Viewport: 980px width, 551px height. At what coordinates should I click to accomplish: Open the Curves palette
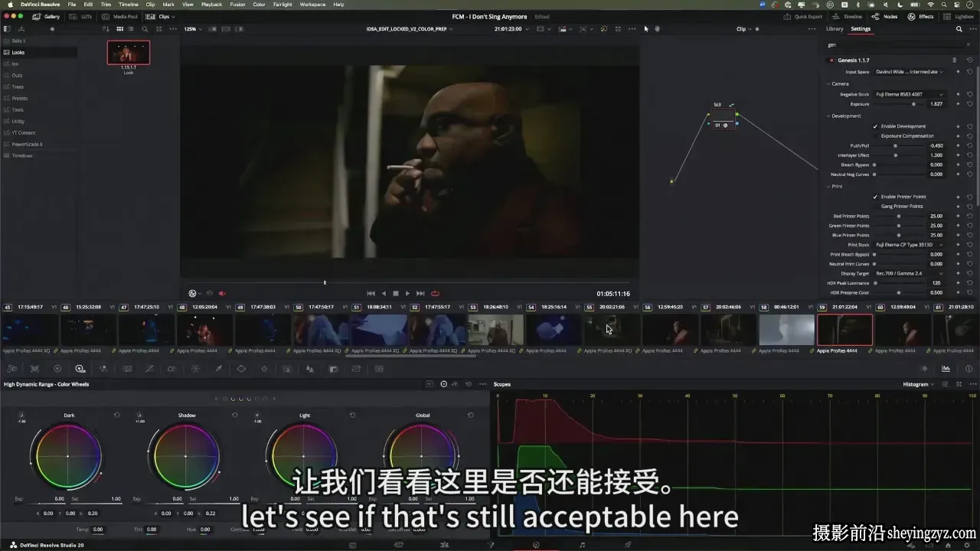[x=149, y=369]
